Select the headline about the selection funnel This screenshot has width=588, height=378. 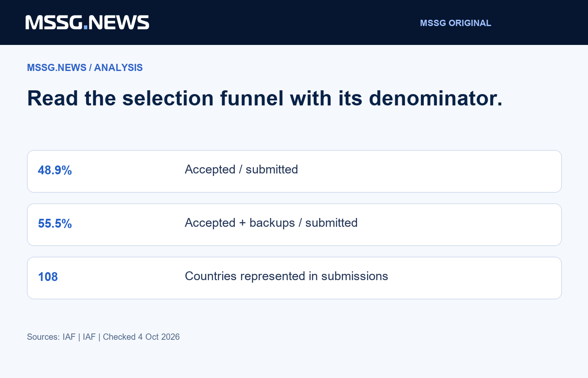pos(265,98)
